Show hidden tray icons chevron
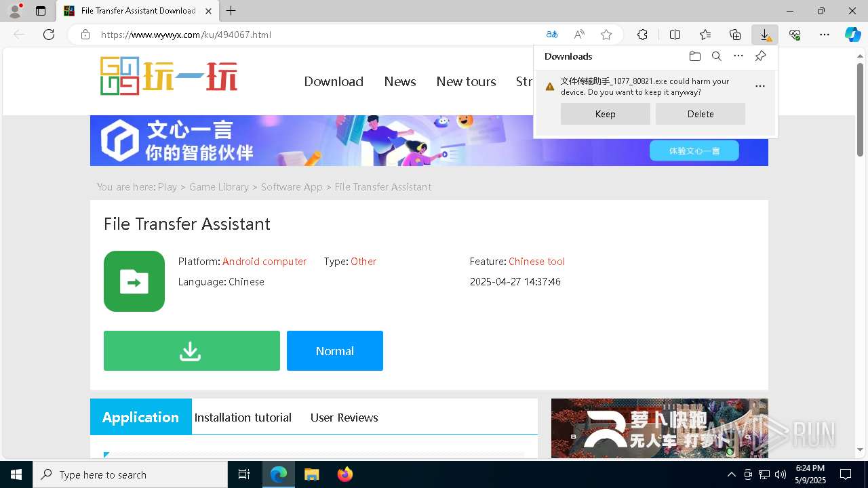Viewport: 868px width, 488px height. 731,474
